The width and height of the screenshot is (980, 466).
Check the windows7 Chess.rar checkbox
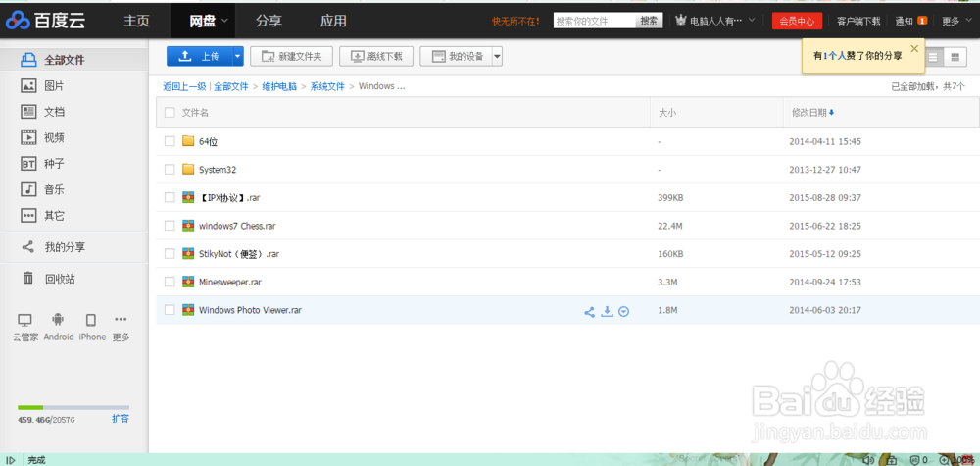pyautogui.click(x=170, y=226)
